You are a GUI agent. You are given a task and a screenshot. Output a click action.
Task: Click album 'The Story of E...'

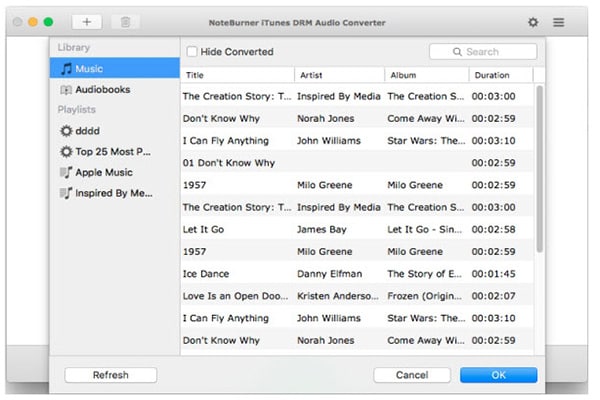tap(424, 274)
